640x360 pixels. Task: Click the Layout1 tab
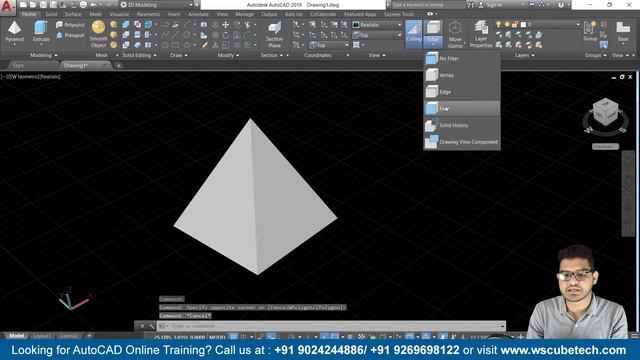(x=42, y=336)
